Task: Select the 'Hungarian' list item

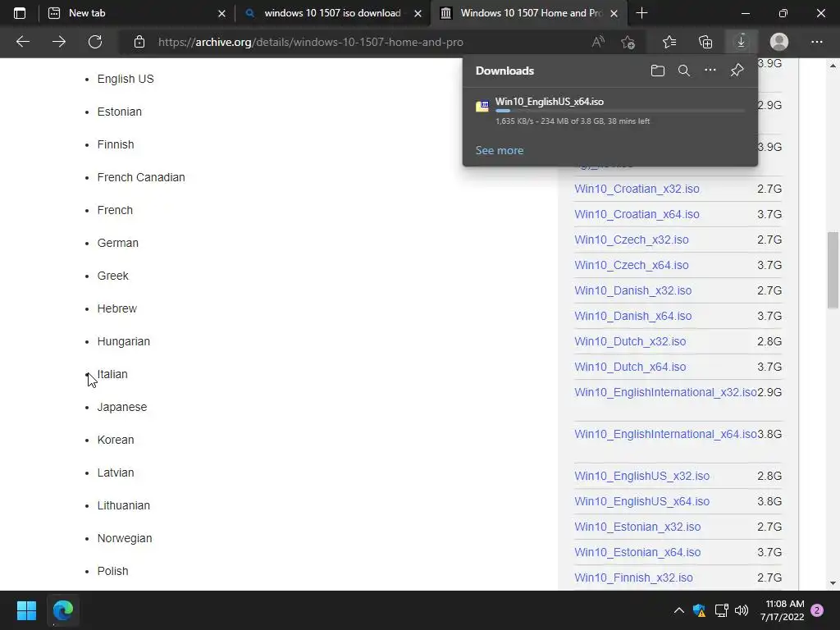Action: [123, 341]
